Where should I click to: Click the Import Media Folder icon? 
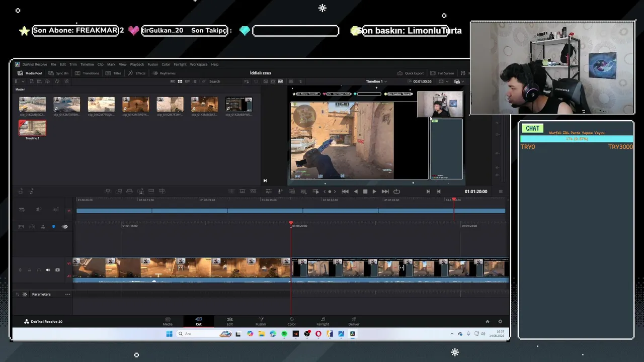[x=40, y=81]
